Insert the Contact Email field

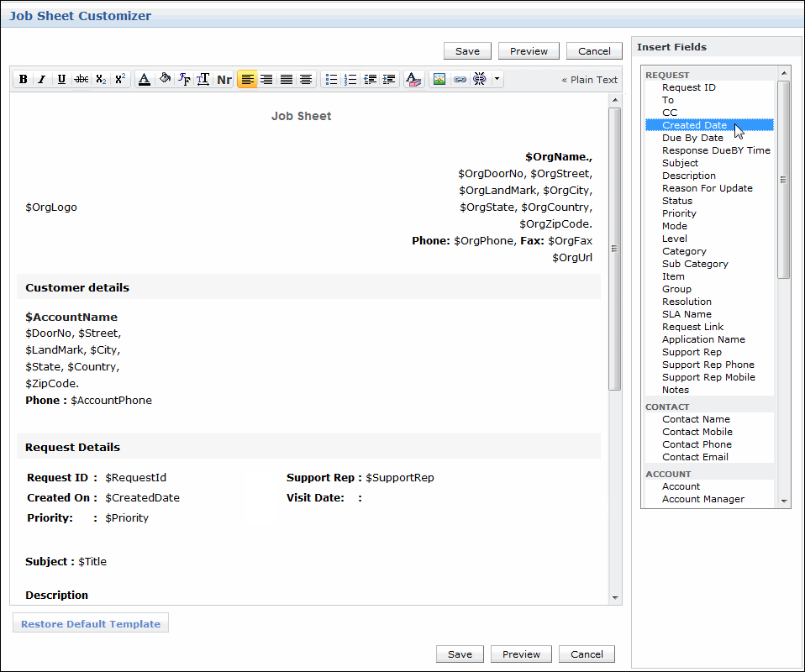[x=695, y=457]
